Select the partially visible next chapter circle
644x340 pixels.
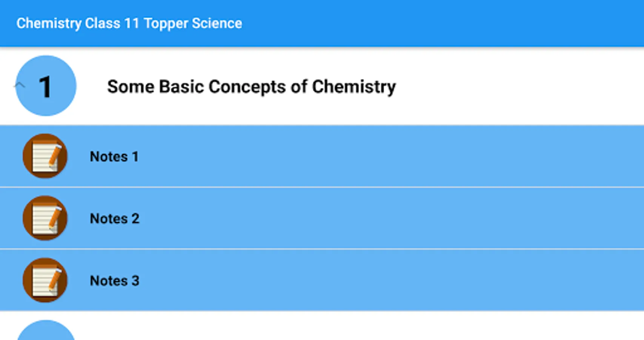(x=46, y=332)
